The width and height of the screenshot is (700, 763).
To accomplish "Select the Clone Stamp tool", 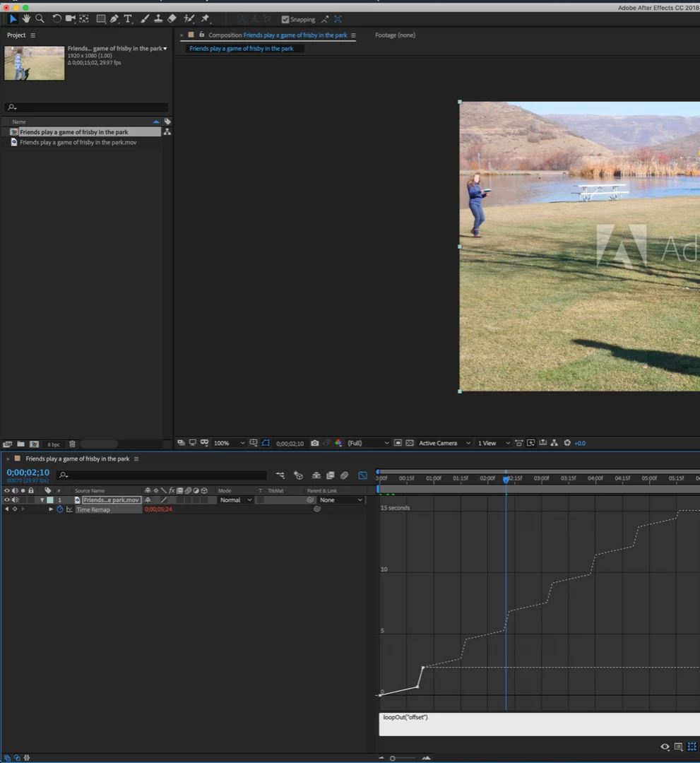I will click(158, 18).
